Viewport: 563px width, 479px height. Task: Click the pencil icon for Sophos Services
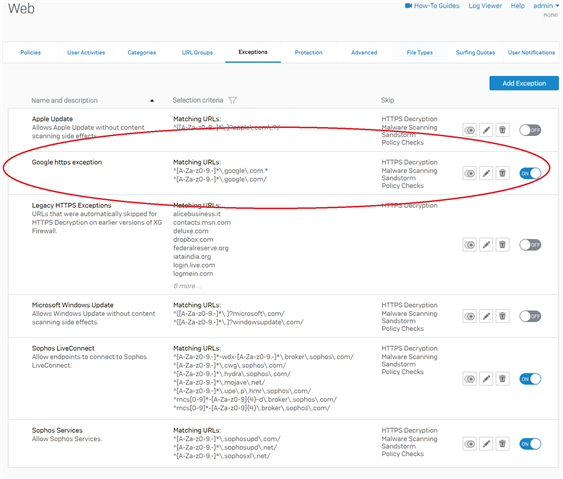pos(486,444)
